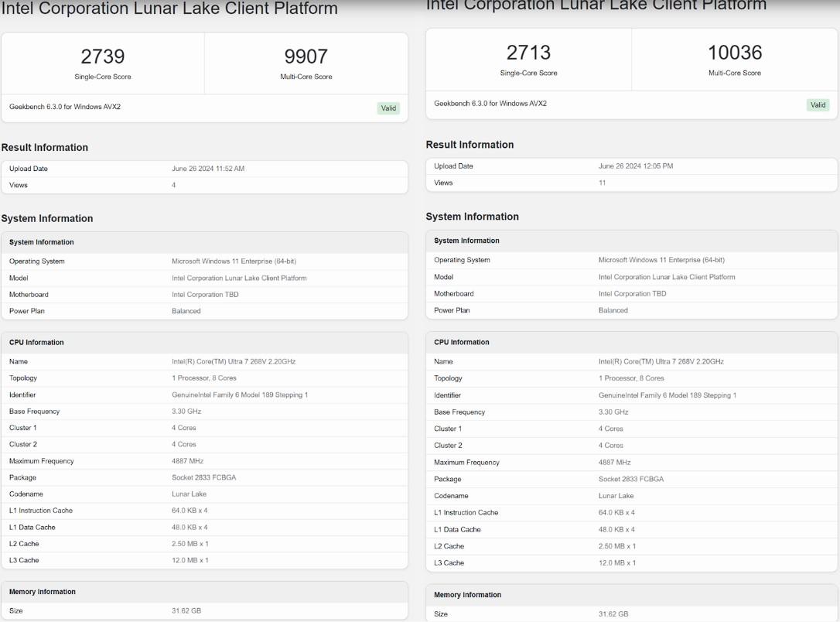Click the right Result Information section heading
The image size is (840, 622).
pos(470,145)
